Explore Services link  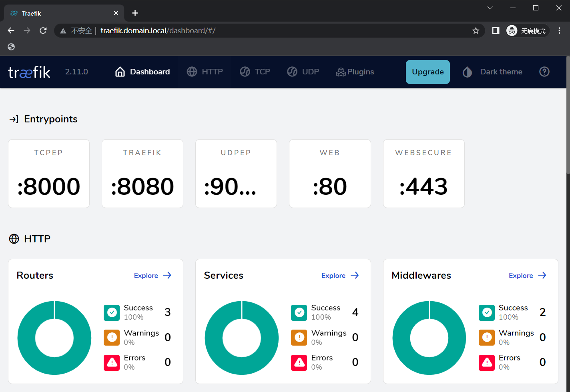[x=333, y=276]
